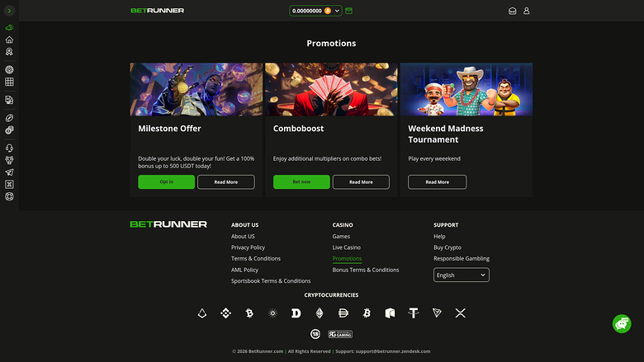
Task: Open the green wallet icon
Action: pyautogui.click(x=348, y=11)
